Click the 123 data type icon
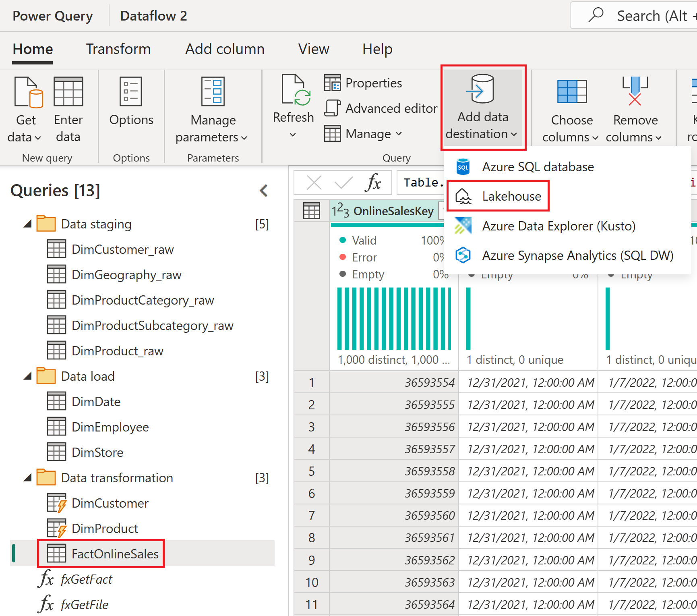Screen dimensions: 697x616 coord(340,210)
